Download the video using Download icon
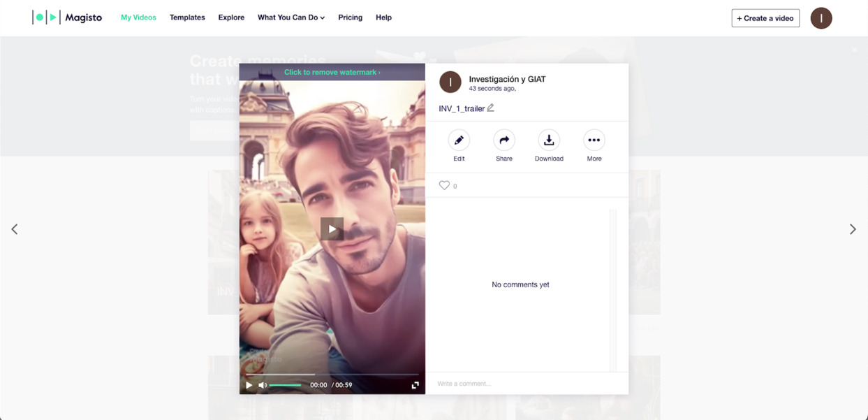 (x=549, y=140)
